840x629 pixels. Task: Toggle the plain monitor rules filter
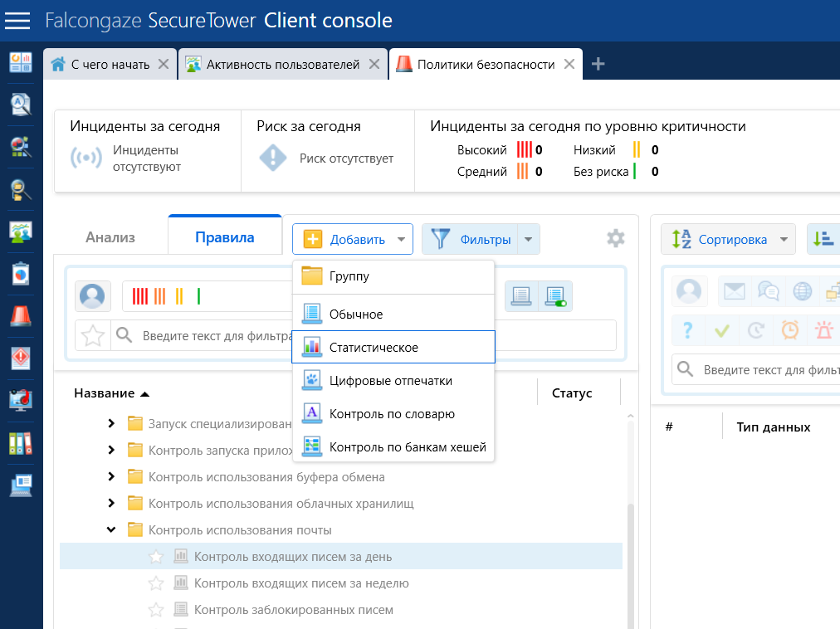pyautogui.click(x=521, y=296)
